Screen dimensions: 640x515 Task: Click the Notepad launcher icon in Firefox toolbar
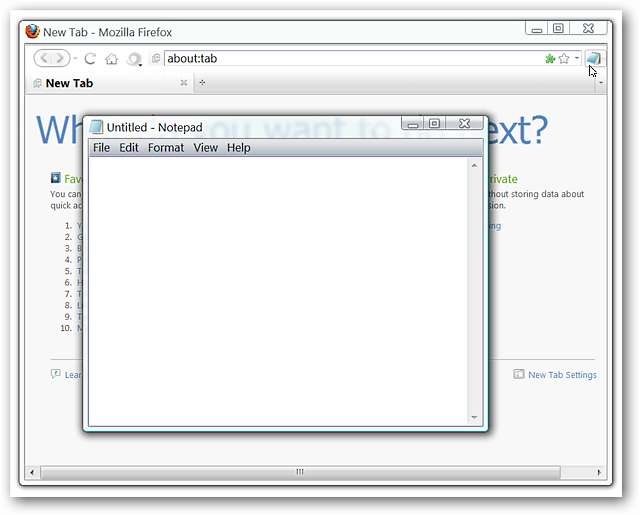tap(594, 59)
